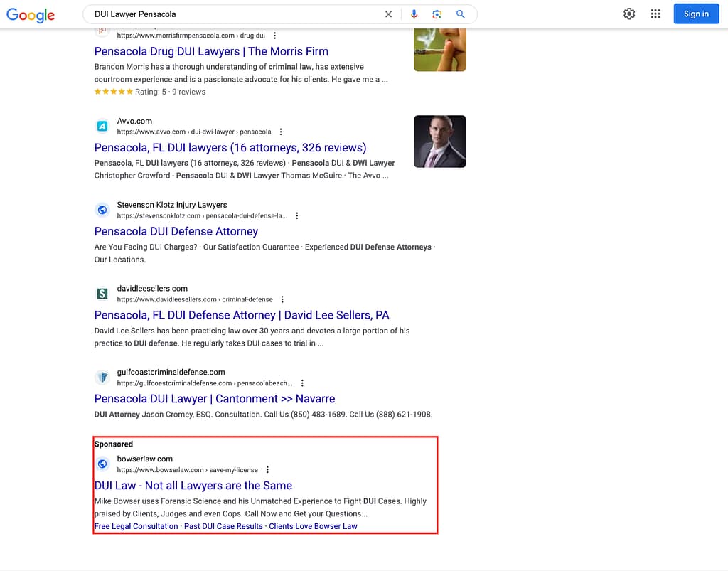Open three-dot menu for stevensonklotz.com result
The image size is (728, 571).
297,216
